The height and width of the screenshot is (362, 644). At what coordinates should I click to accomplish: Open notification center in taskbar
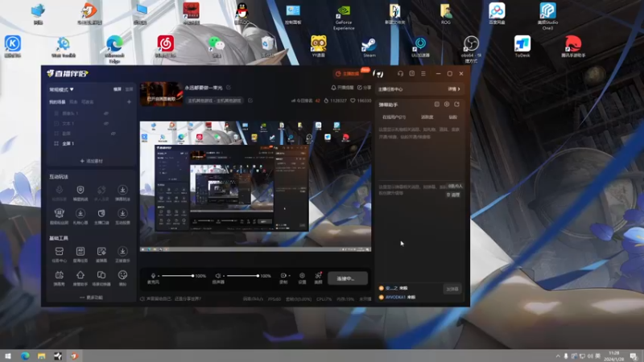click(x=634, y=356)
